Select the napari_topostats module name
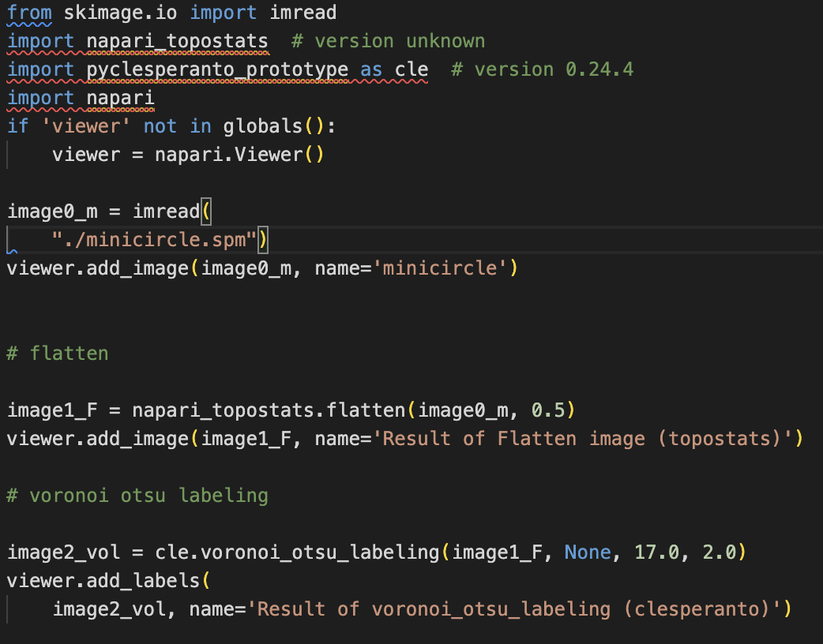This screenshot has width=823, height=644. pos(178,40)
